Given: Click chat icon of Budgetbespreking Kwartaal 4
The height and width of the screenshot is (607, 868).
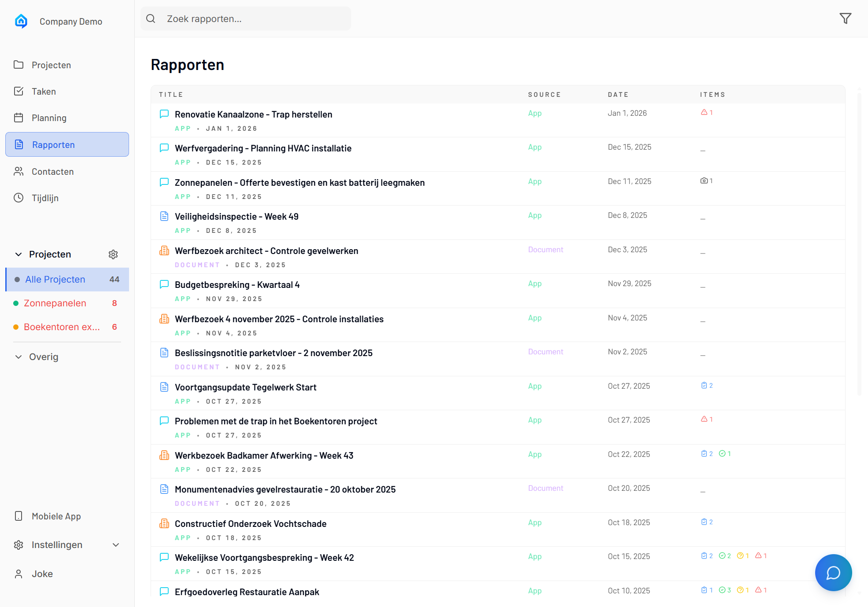Looking at the screenshot, I should click(x=164, y=284).
